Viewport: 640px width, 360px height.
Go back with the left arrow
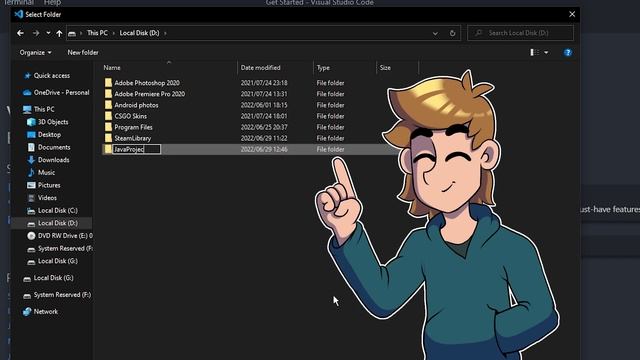coord(20,33)
